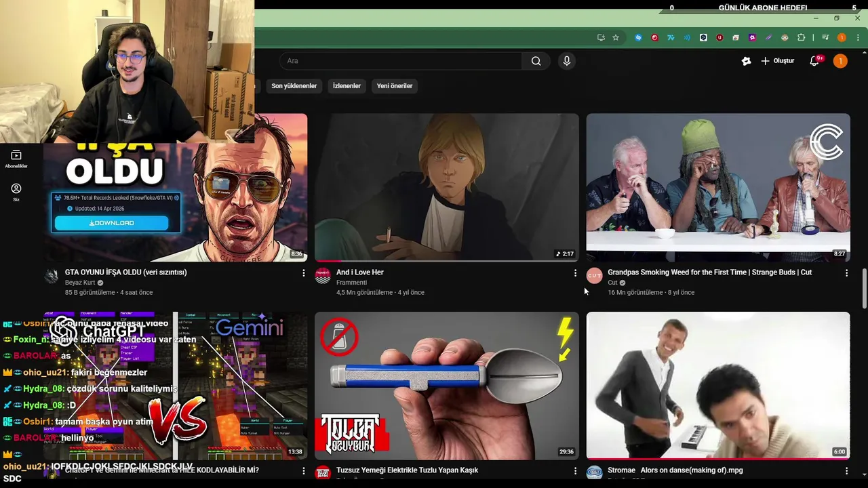Open options menu for Stromae Alors on danse video

point(846,470)
